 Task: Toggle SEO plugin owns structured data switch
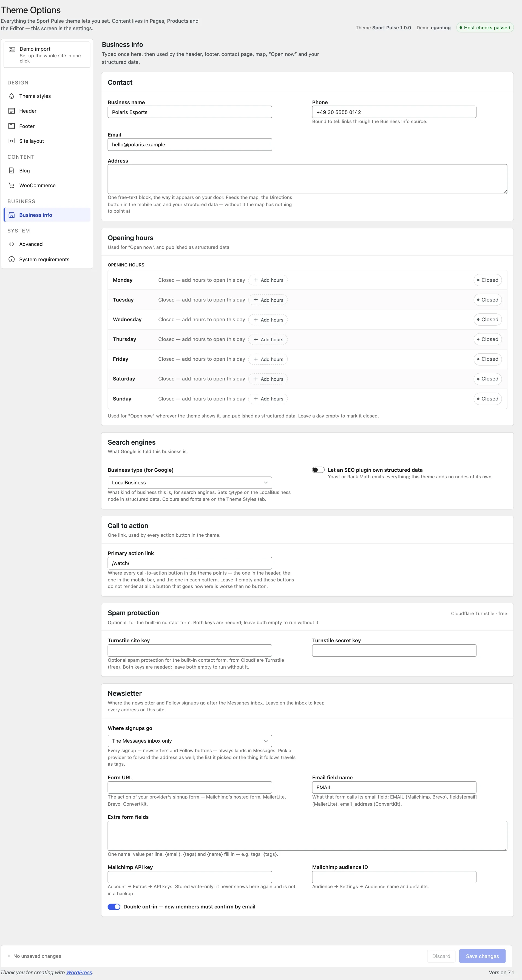click(318, 470)
